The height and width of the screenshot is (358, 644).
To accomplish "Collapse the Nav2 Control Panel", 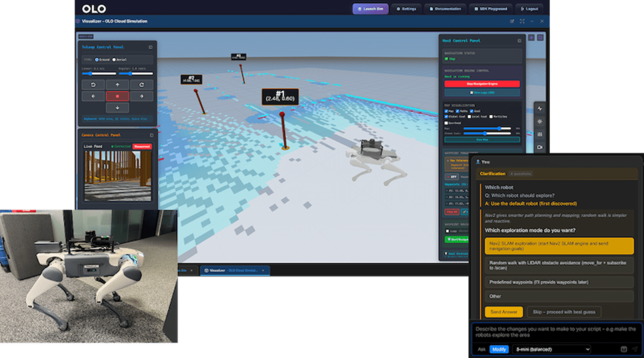I will tap(519, 40).
